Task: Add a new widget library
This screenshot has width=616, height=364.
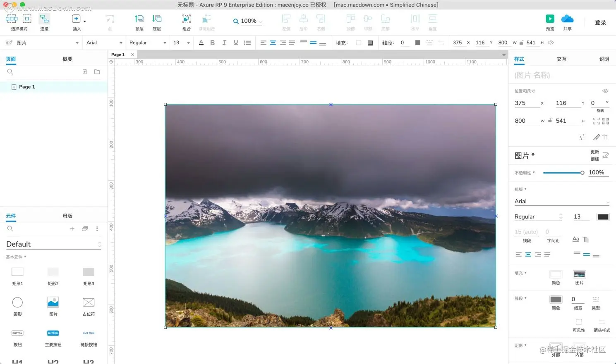Action: click(x=72, y=228)
